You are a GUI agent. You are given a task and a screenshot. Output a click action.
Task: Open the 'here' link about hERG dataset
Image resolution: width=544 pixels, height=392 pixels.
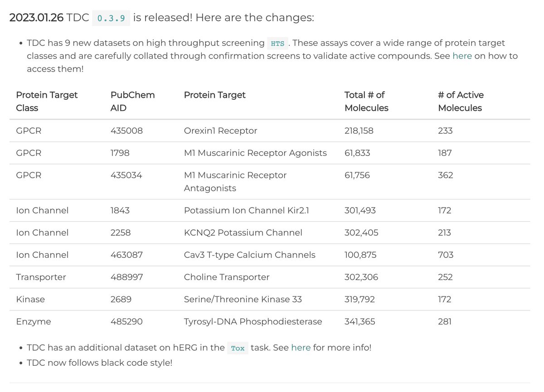[x=301, y=348]
